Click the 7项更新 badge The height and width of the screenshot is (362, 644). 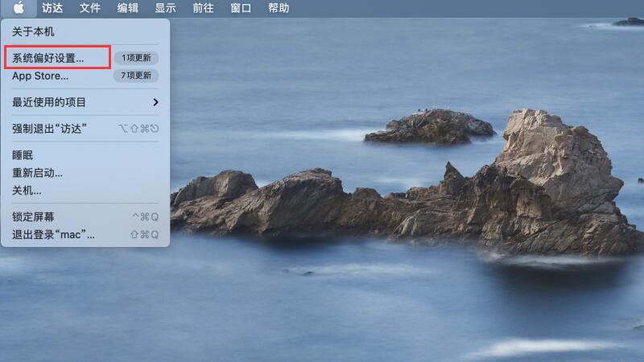click(x=136, y=76)
